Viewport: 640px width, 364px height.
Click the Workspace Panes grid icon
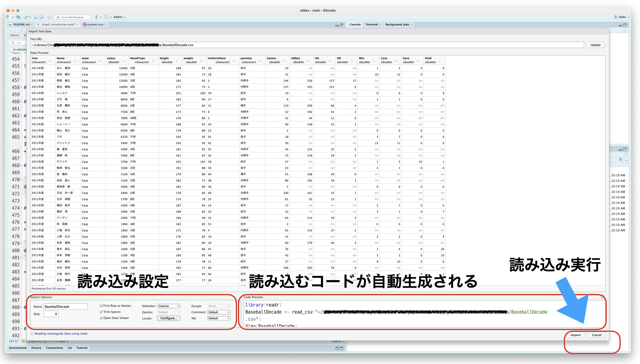pos(106,17)
